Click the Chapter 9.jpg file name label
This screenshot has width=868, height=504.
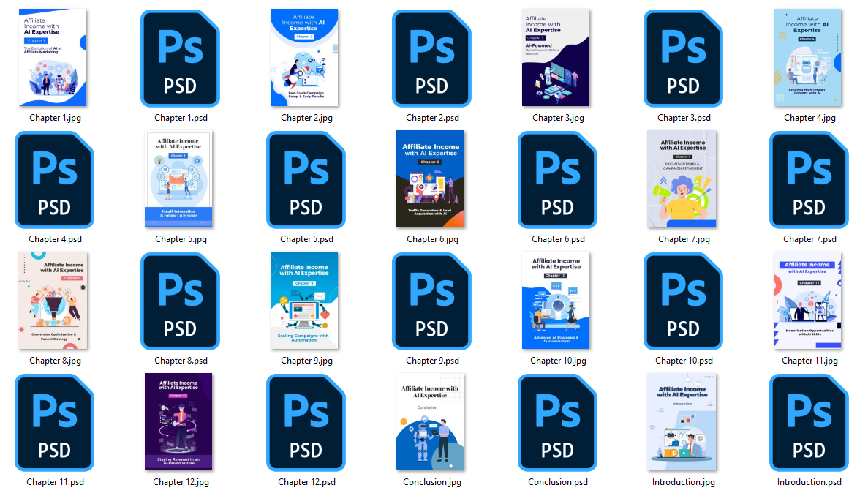point(306,361)
